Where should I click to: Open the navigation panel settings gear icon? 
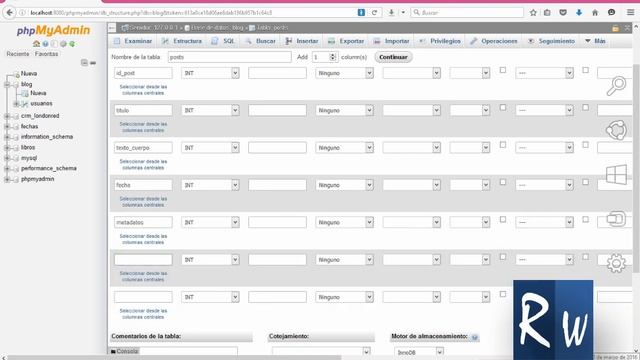(63, 44)
